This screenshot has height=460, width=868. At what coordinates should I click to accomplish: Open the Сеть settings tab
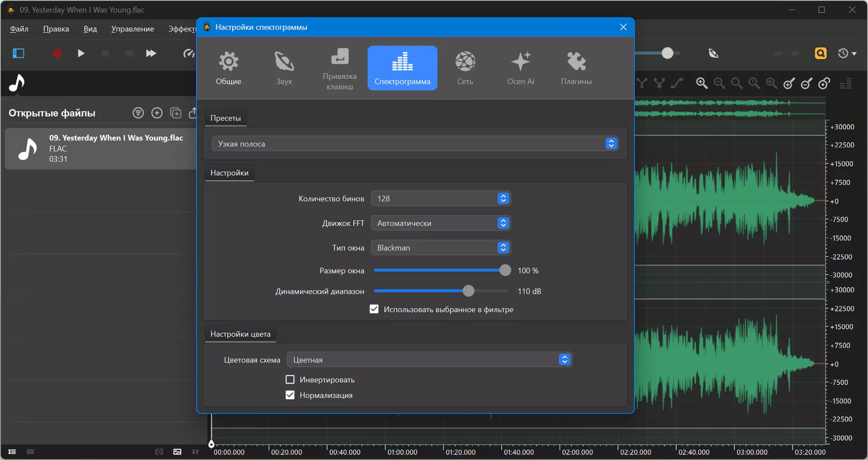point(465,68)
